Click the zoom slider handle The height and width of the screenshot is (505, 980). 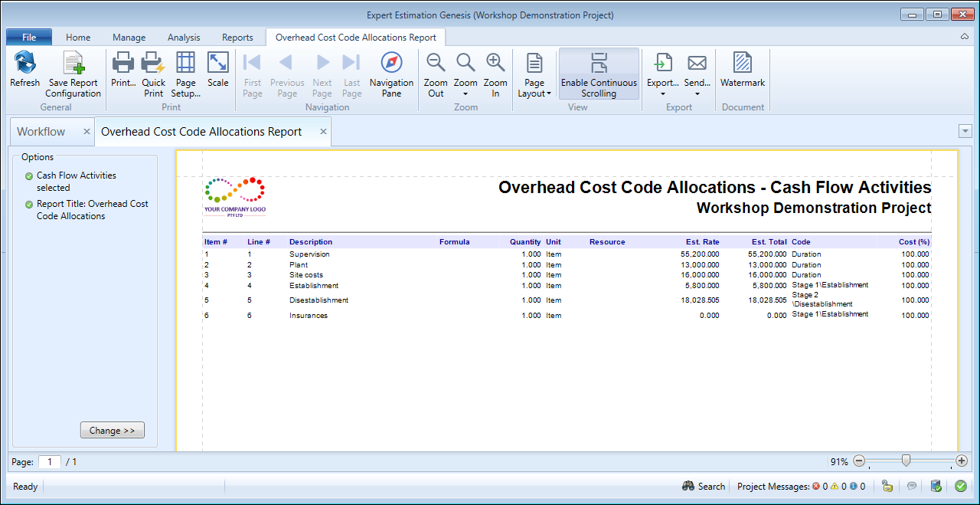[906, 461]
